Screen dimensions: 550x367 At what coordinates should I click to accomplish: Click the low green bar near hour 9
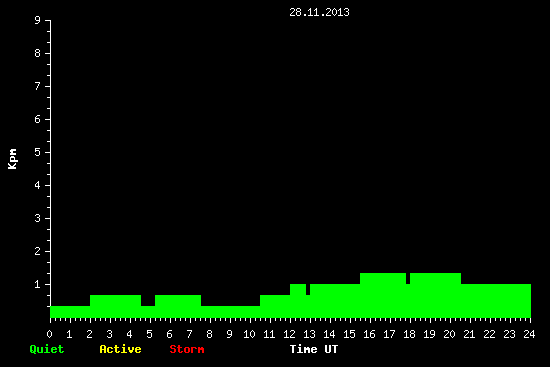click(230, 312)
